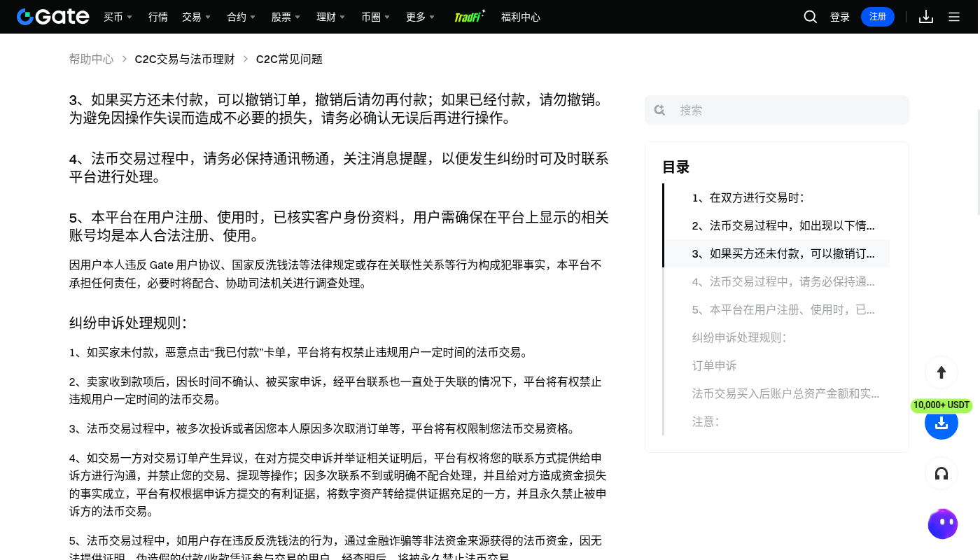The width and height of the screenshot is (980, 560).
Task: Expand the 币圈 dropdown menu
Action: 375,17
